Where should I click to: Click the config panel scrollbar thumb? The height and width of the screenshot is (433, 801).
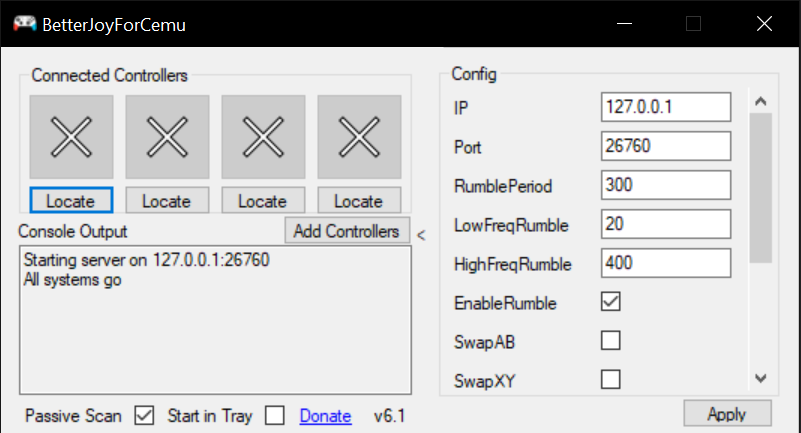pos(761,188)
